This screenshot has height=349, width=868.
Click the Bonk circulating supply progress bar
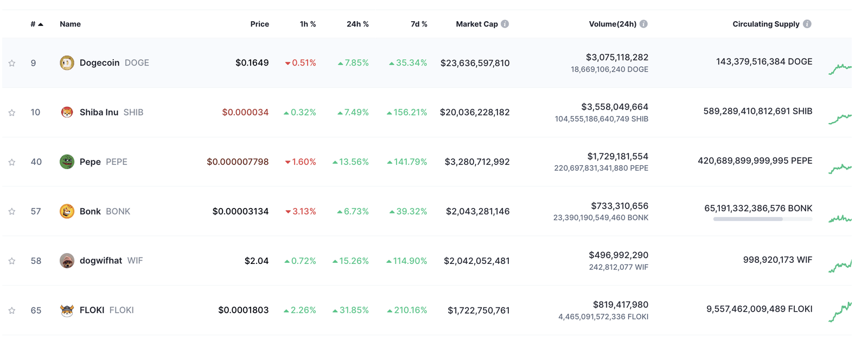[x=762, y=219]
